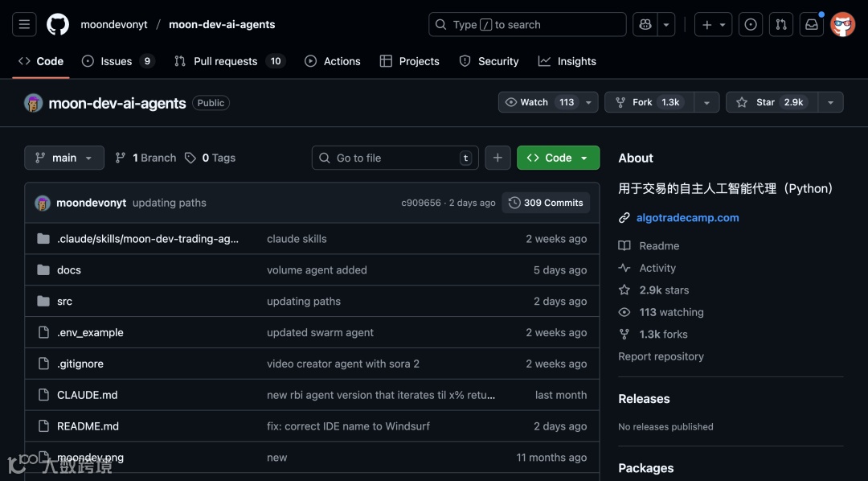
Task: Open the issues icon in header
Action: [751, 24]
